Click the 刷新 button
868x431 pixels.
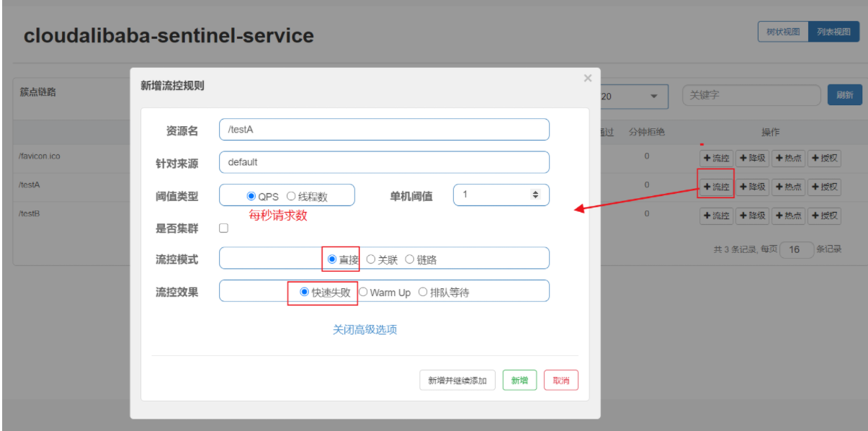tap(844, 95)
